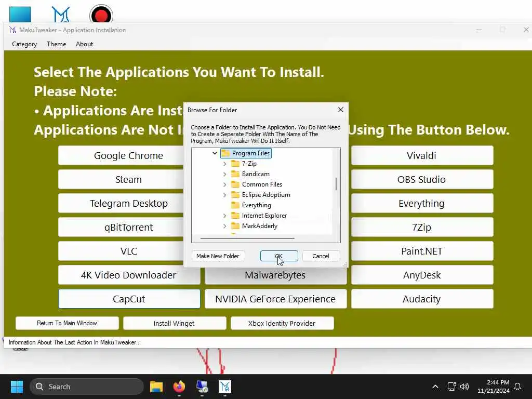Install NVIDIA GeForce Experience

pyautogui.click(x=275, y=299)
